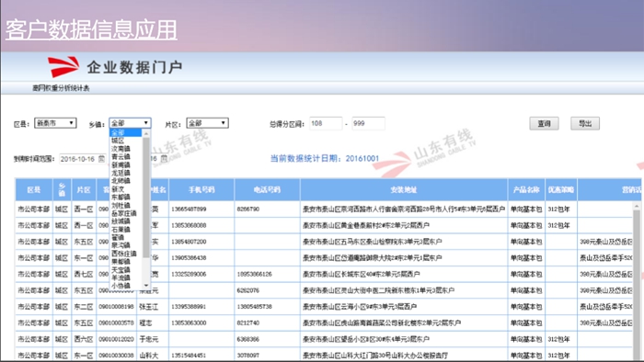Pick 东都镇 in the township list

[121, 198]
